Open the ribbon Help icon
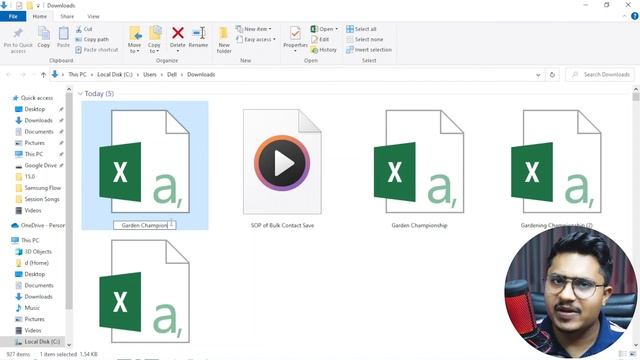 (635, 16)
